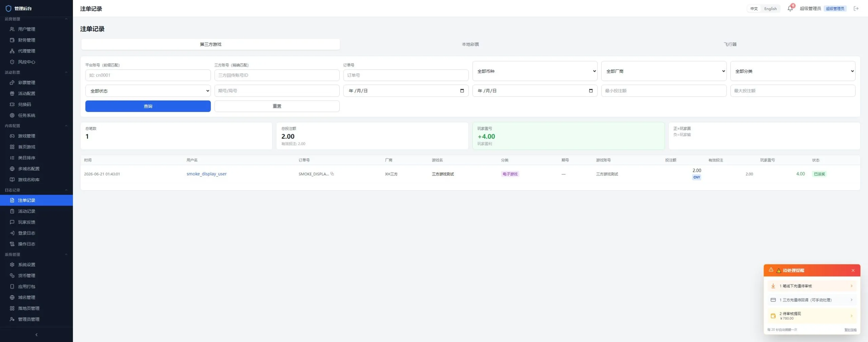Viewport: 868px width, 342px height.
Task: Focus the 订单号 input field
Action: pyautogui.click(x=406, y=75)
